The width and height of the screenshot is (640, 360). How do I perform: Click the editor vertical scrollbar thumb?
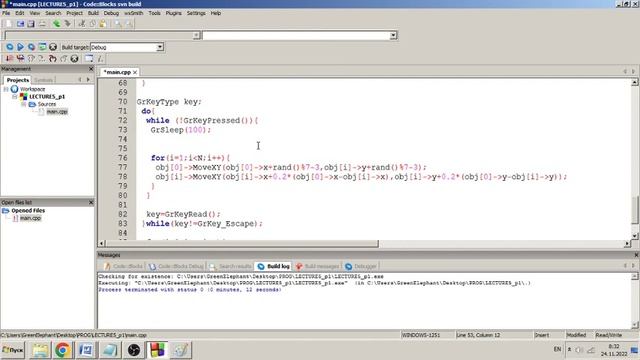(x=635, y=210)
